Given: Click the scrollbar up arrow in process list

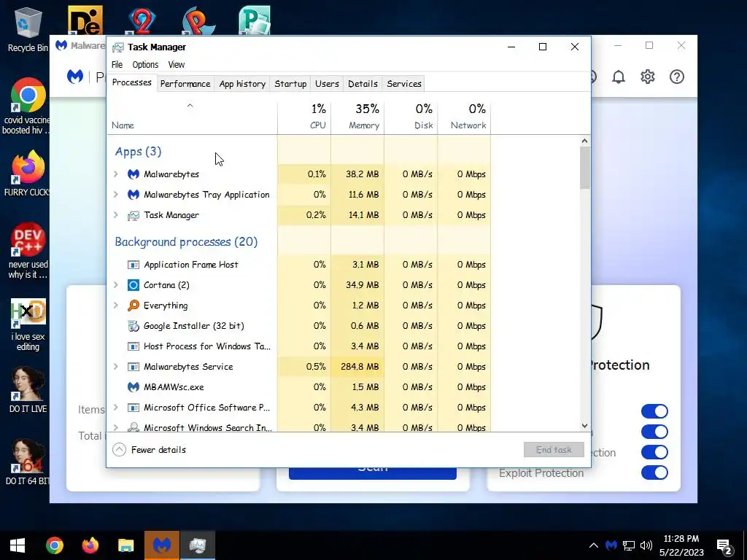Looking at the screenshot, I should click(x=584, y=141).
